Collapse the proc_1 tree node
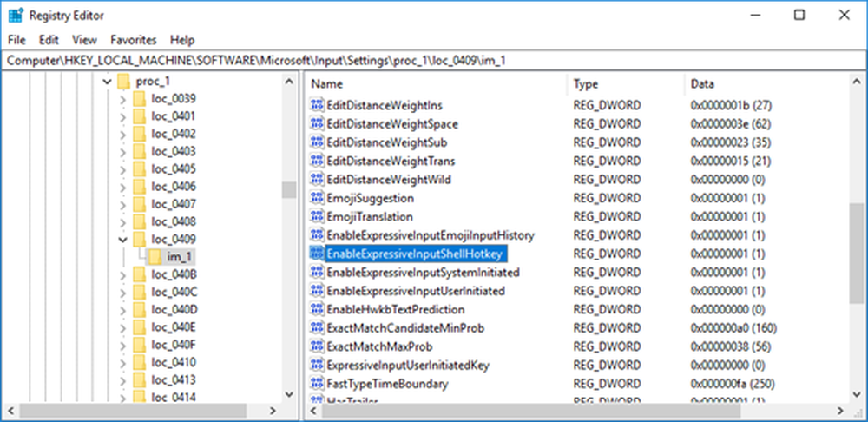The width and height of the screenshot is (868, 422). point(107,82)
